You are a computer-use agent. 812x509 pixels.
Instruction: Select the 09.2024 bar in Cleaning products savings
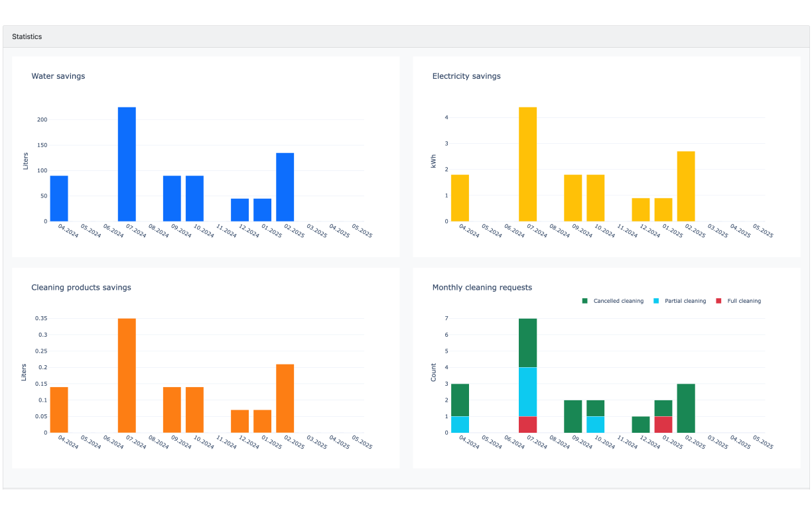tap(172, 410)
